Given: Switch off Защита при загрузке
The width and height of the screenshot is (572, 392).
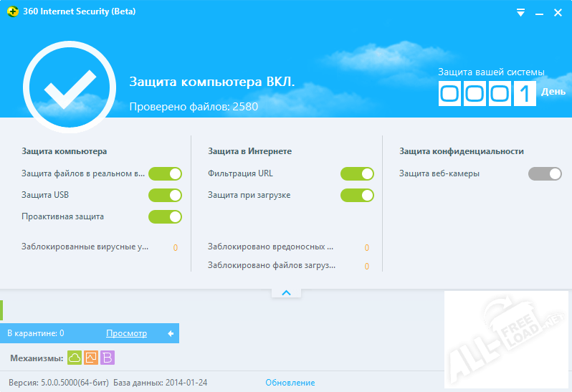Looking at the screenshot, I should 357,195.
